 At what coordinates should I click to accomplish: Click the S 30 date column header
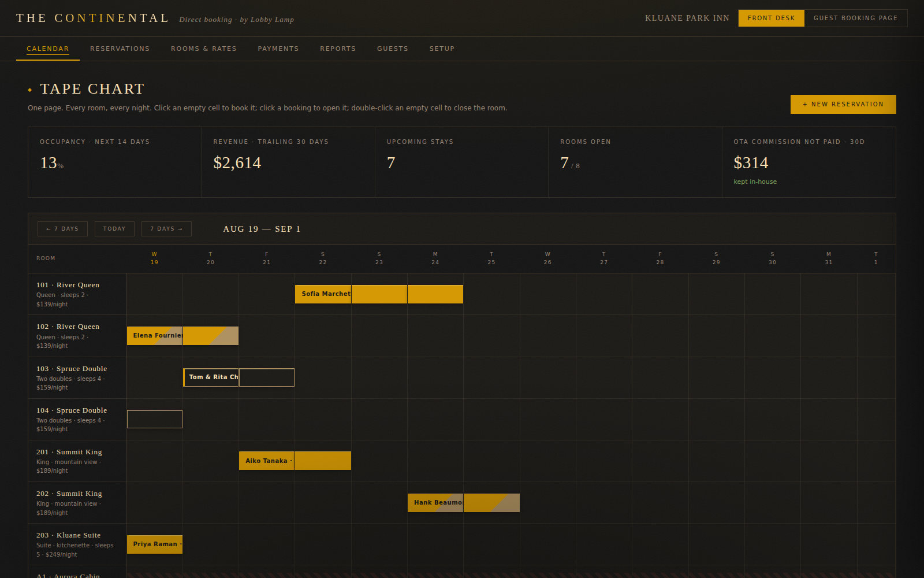point(772,258)
